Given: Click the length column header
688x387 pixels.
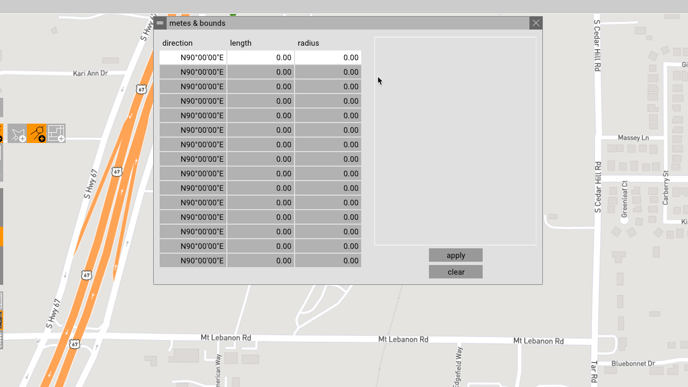Looking at the screenshot, I should tap(240, 43).
